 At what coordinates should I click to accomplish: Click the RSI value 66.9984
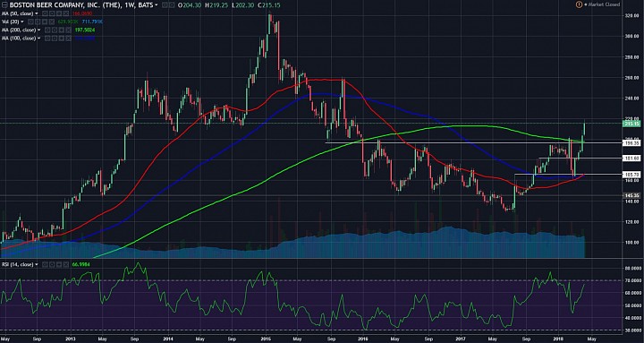[x=80, y=264]
